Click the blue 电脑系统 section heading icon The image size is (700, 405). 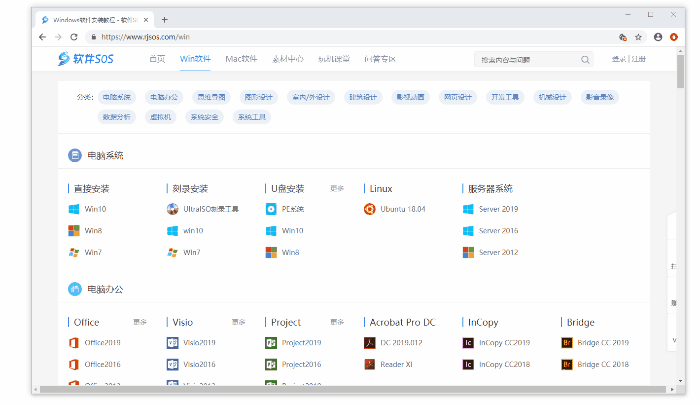pos(75,155)
